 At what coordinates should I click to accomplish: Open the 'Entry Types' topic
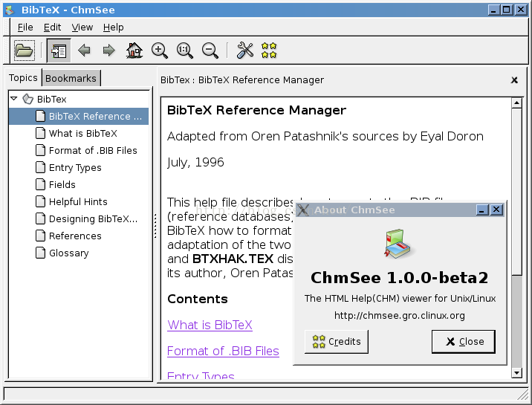pyautogui.click(x=75, y=167)
